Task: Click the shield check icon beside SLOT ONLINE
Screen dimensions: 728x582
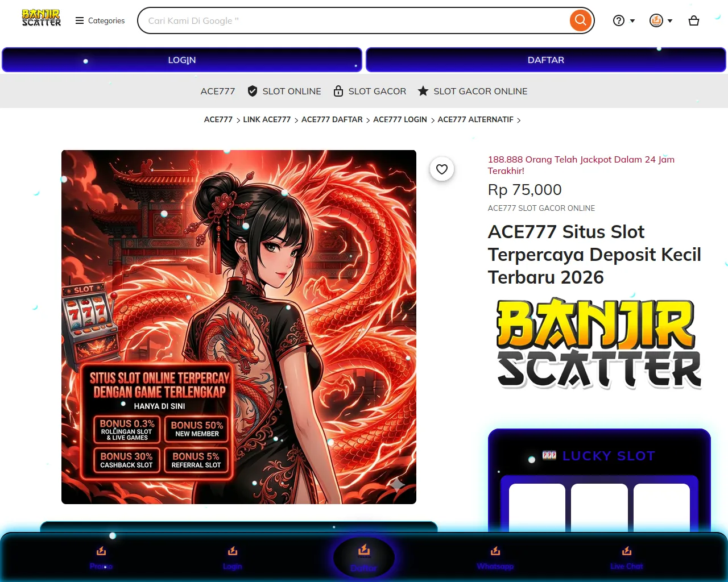Action: pos(253,91)
